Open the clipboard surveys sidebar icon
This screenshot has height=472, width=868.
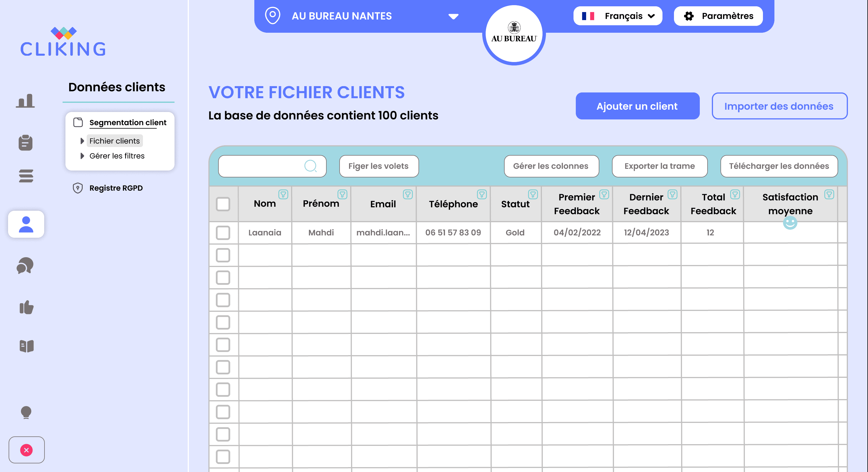tap(26, 142)
